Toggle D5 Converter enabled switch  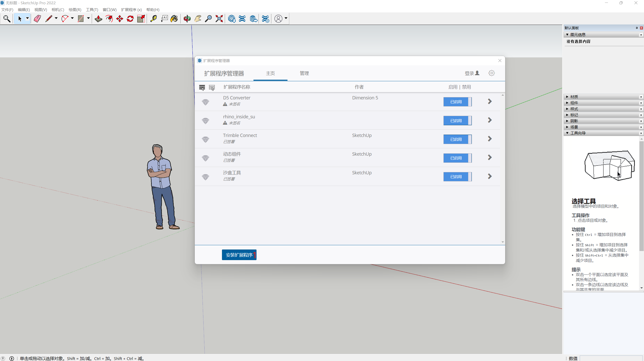pyautogui.click(x=458, y=102)
